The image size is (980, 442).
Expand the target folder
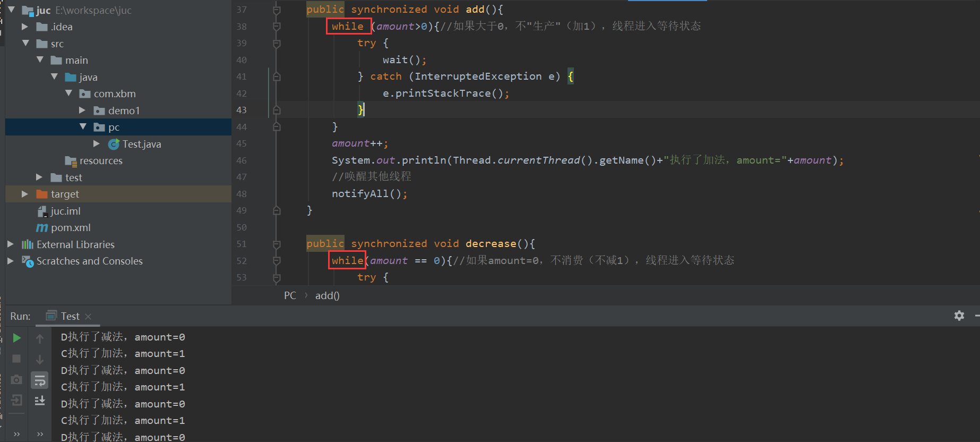pyautogui.click(x=24, y=194)
